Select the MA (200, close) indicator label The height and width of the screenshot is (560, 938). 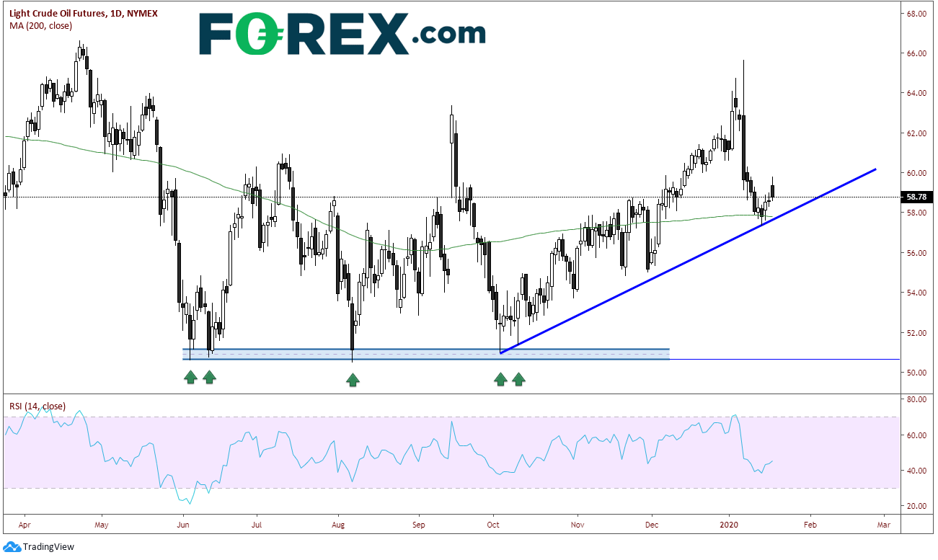click(x=40, y=27)
